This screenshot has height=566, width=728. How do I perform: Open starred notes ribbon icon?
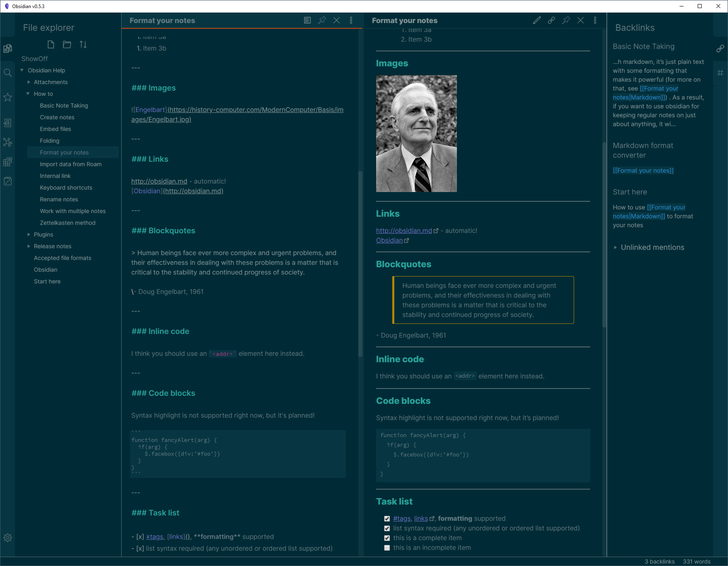pos(8,97)
